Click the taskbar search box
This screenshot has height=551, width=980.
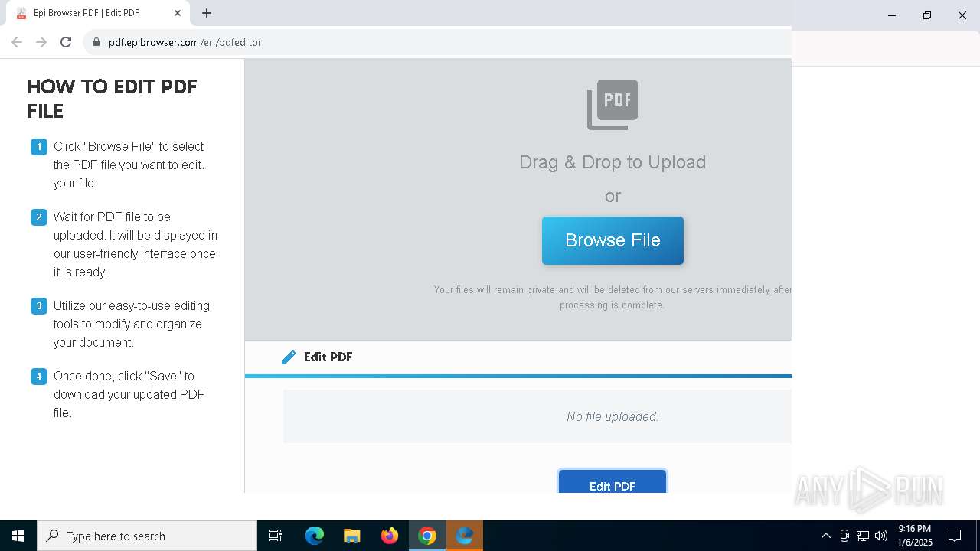pos(147,536)
